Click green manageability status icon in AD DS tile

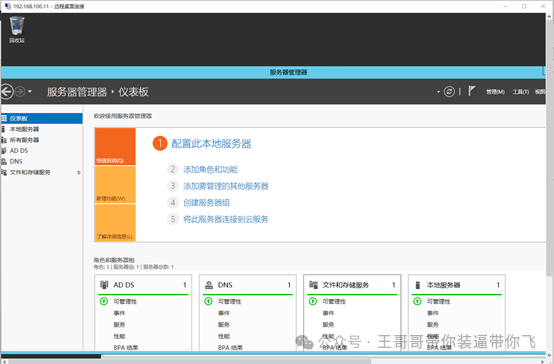(104, 301)
